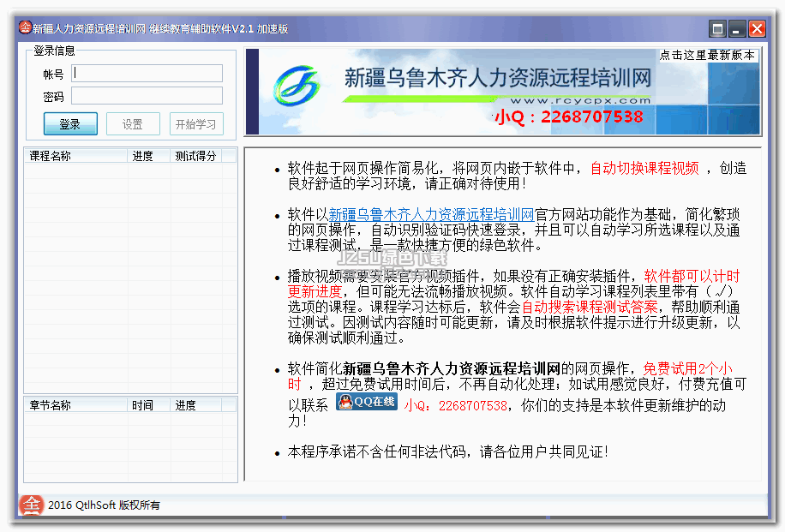Click the red 自动搜索课程测试答案 text
The height and width of the screenshot is (532, 785).
pos(590,307)
